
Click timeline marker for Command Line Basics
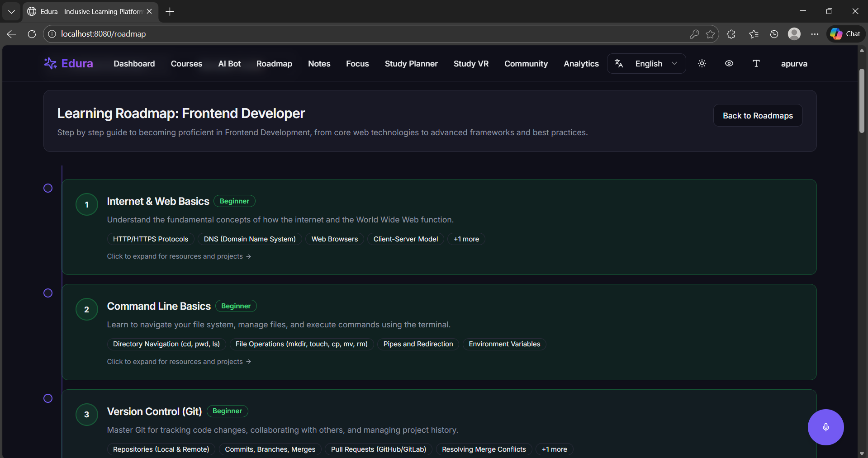(48, 293)
